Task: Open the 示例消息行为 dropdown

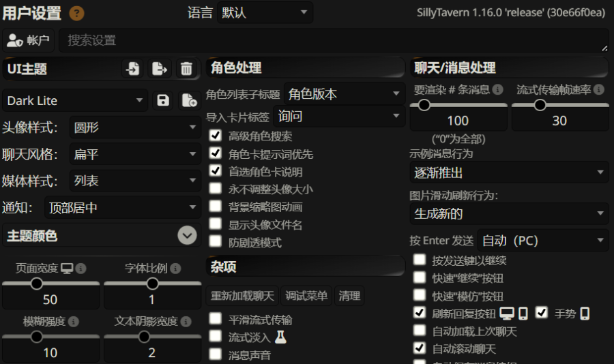Action: click(x=509, y=172)
